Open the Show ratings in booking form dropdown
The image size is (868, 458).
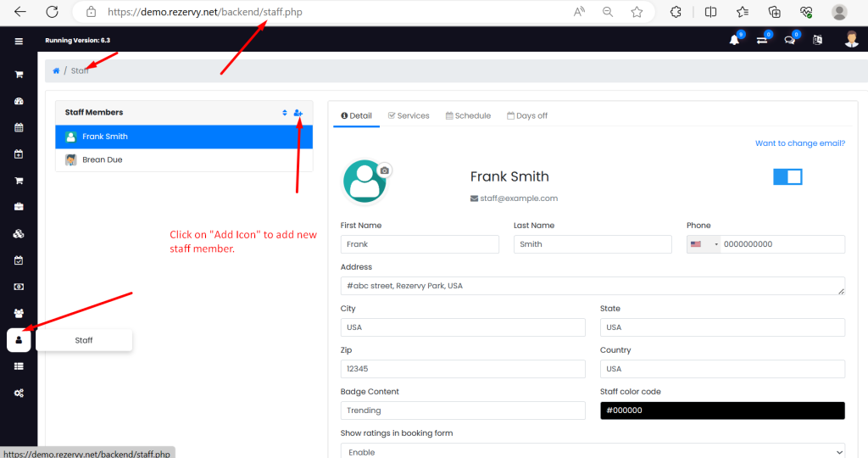click(x=593, y=451)
